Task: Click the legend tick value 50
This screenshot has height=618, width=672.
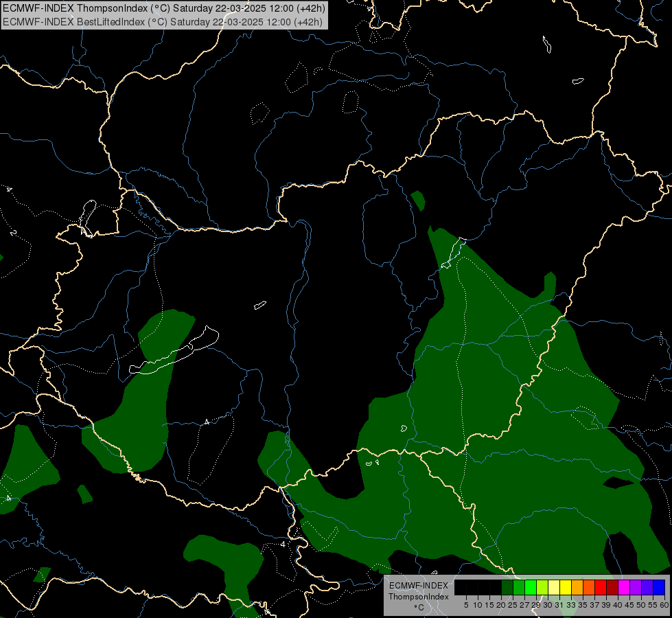Action: [641, 605]
